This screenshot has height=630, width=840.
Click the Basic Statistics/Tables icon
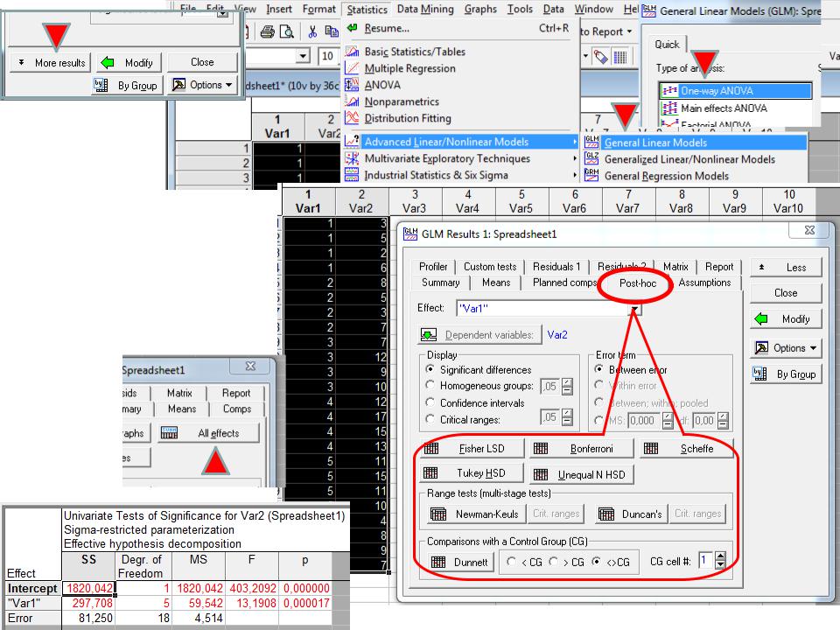coord(352,52)
